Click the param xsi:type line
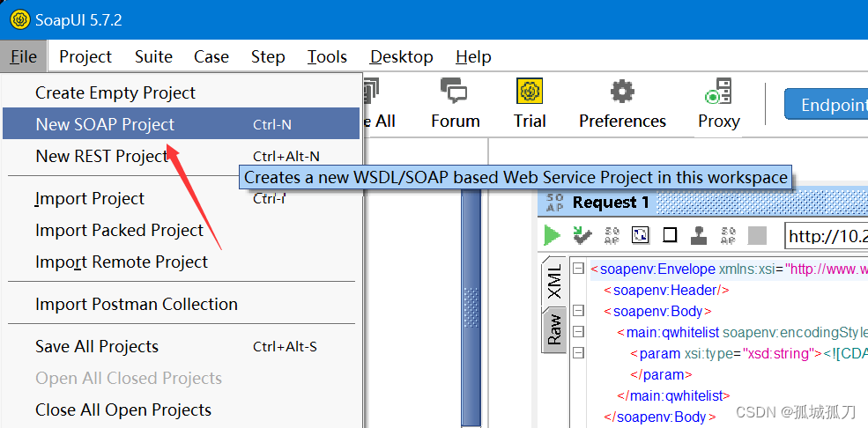868x428 pixels. (749, 353)
